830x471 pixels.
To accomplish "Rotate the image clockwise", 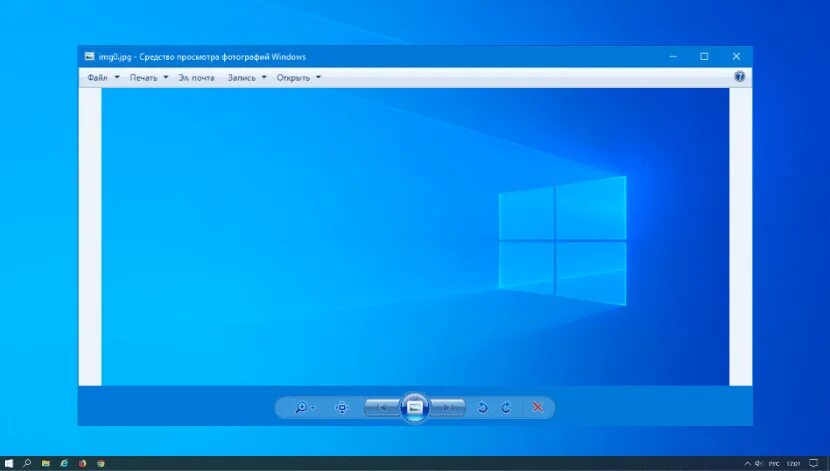I will pyautogui.click(x=507, y=407).
